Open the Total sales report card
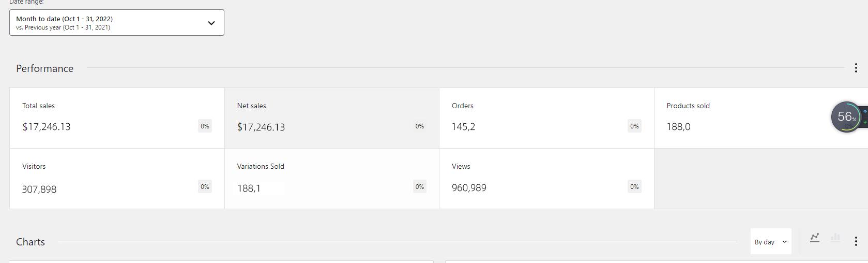The height and width of the screenshot is (263, 868). coord(117,118)
